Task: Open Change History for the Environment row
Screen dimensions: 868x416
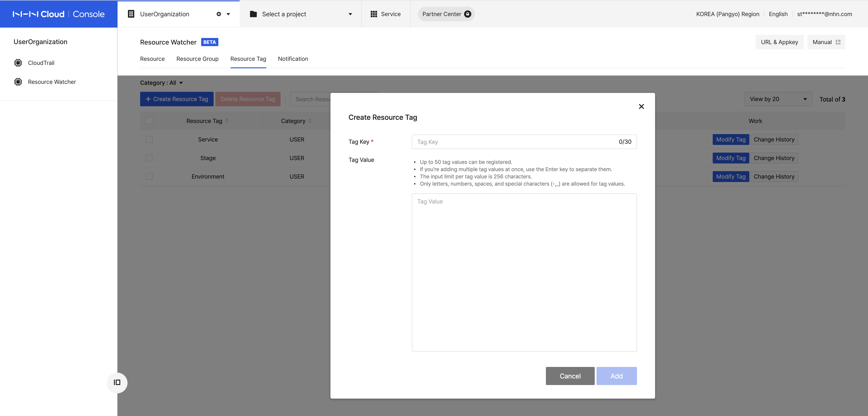Action: 774,177
